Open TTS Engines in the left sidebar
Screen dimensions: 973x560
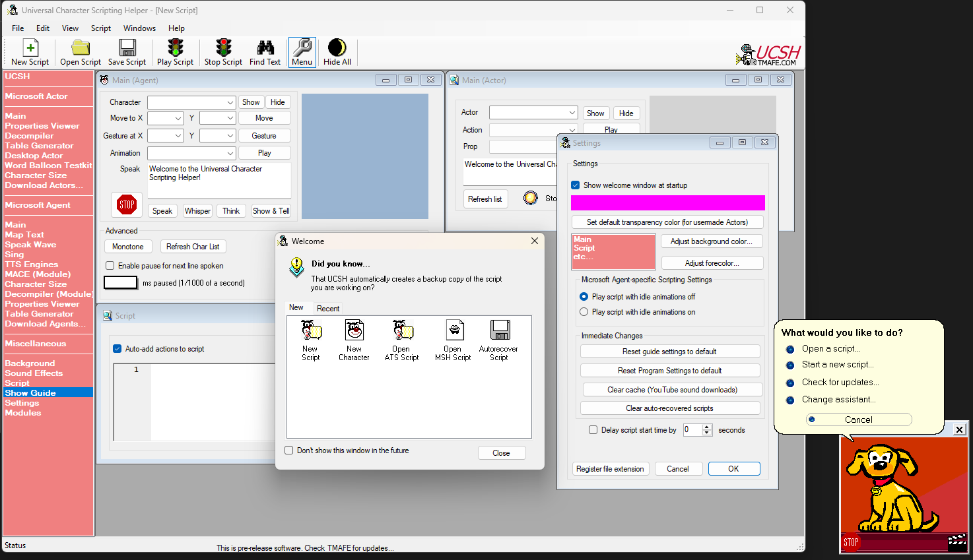32,264
